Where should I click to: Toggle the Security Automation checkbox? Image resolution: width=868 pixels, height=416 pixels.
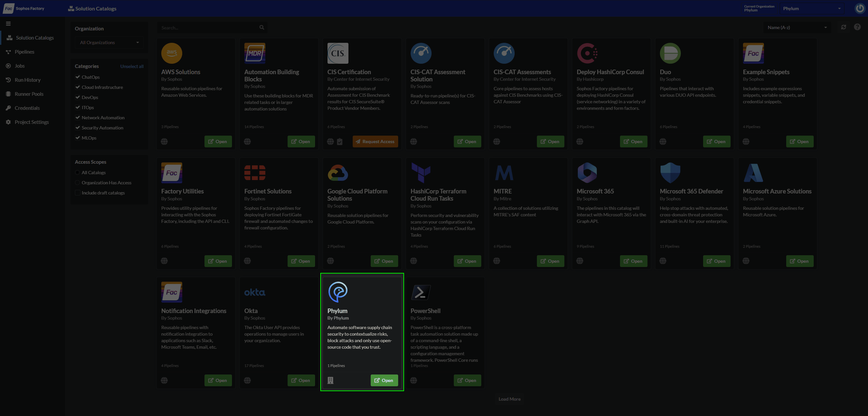click(78, 127)
